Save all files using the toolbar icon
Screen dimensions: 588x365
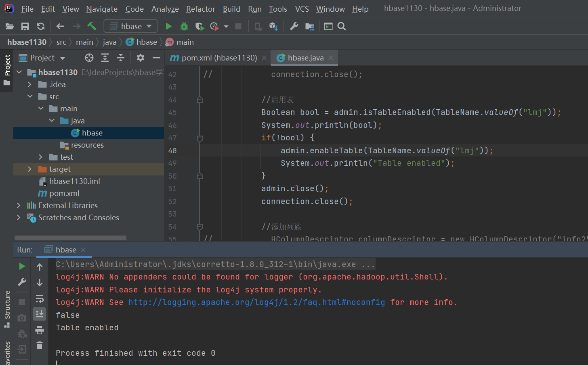pyautogui.click(x=25, y=27)
